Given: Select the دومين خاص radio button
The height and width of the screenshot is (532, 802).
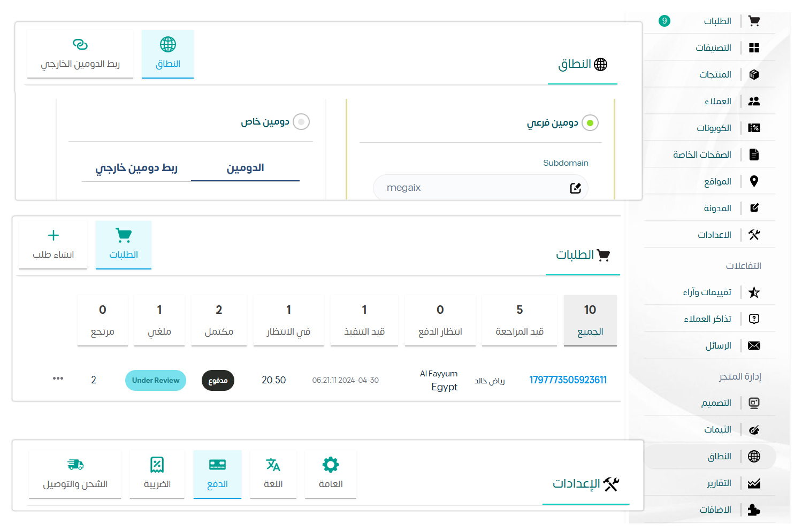Looking at the screenshot, I should pyautogui.click(x=301, y=122).
